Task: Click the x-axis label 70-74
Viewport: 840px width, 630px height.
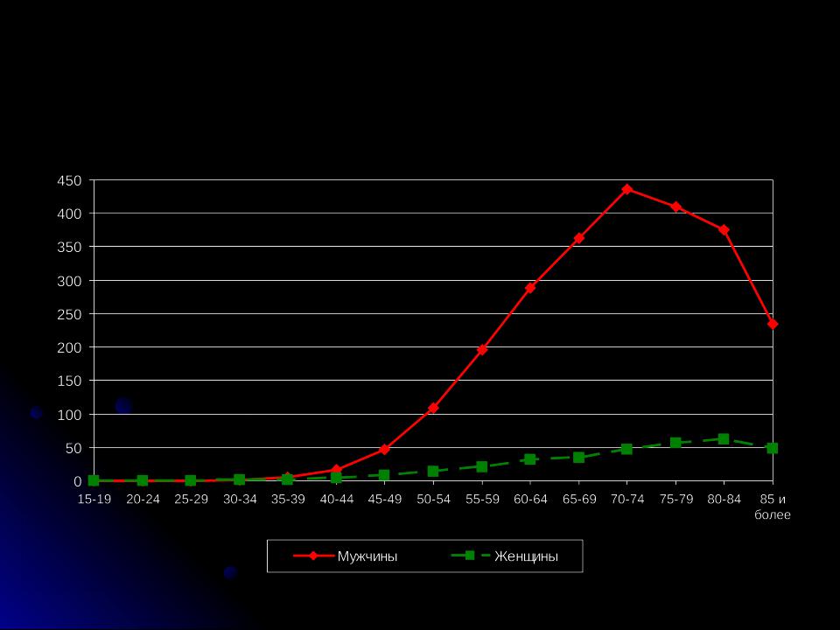Action: tap(628, 500)
